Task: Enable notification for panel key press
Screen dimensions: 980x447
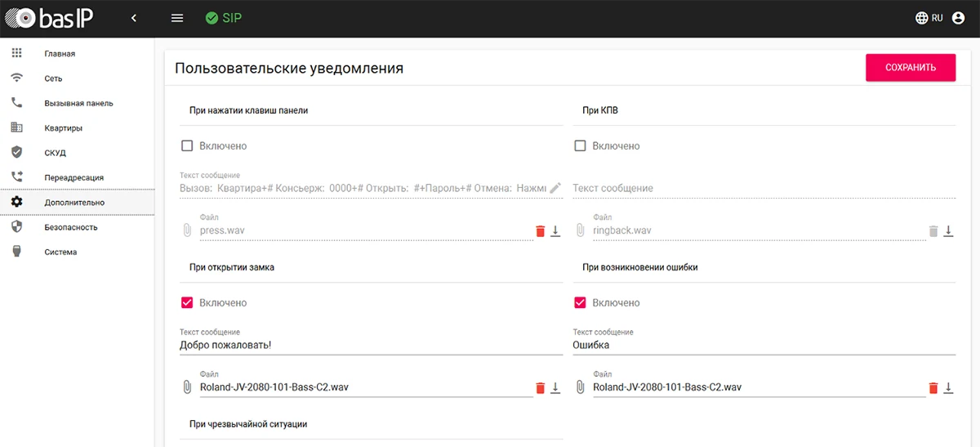Action: [187, 146]
